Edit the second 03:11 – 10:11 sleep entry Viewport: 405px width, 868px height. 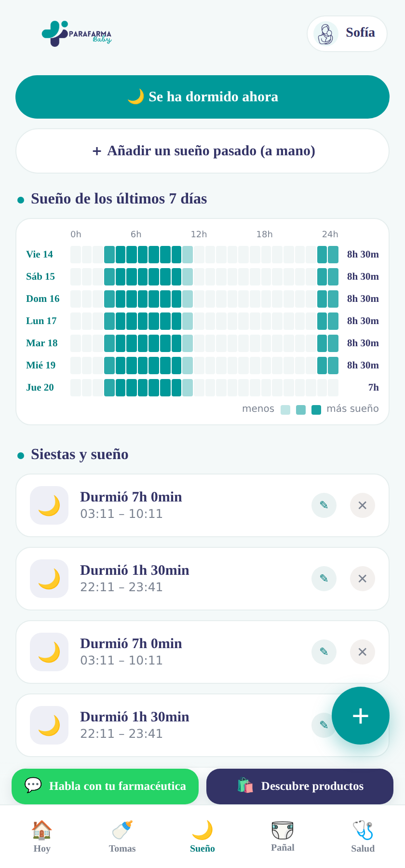pos(324,652)
